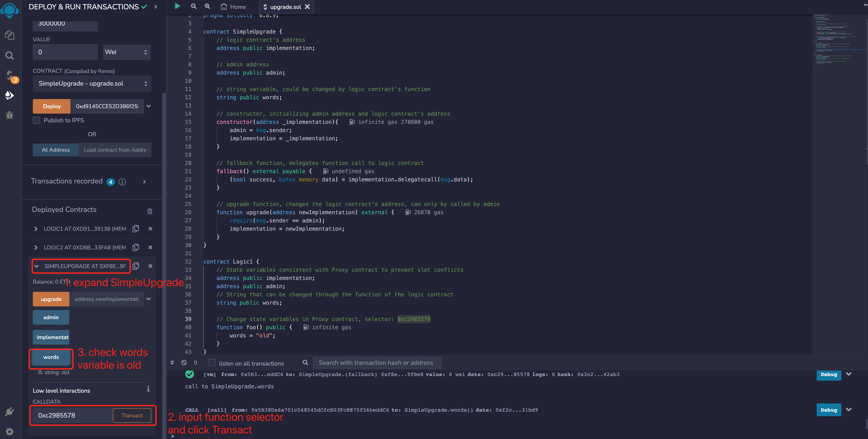The height and width of the screenshot is (439, 868).
Task: Clear the terminal console icon
Action: pyautogui.click(x=184, y=363)
